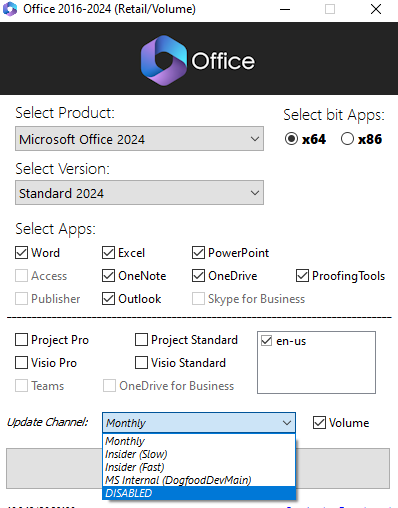The image size is (398, 508).
Task: Disable the OneNote app
Action: 108,276
